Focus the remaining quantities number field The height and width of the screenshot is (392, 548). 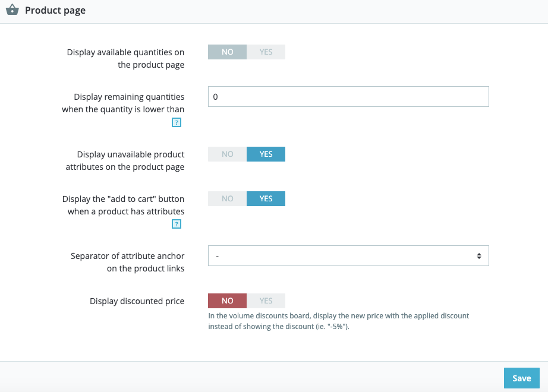tap(348, 97)
